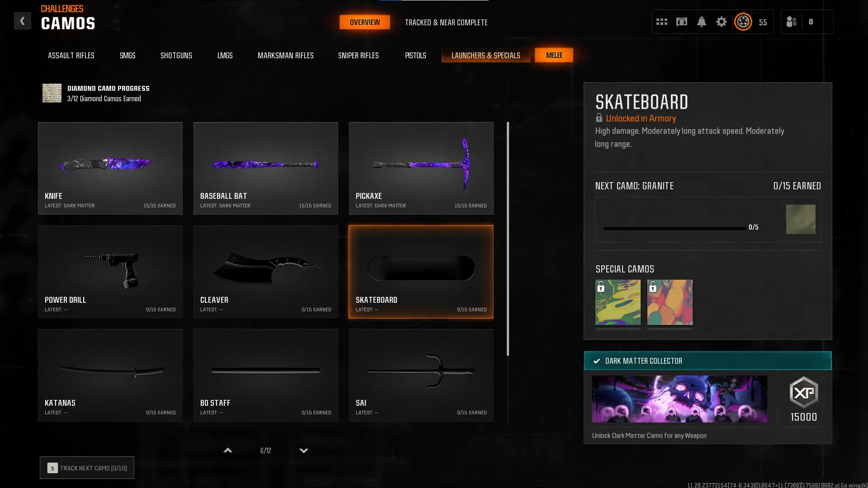868x488 pixels.
Task: Select the second locked special camo
Action: (670, 302)
